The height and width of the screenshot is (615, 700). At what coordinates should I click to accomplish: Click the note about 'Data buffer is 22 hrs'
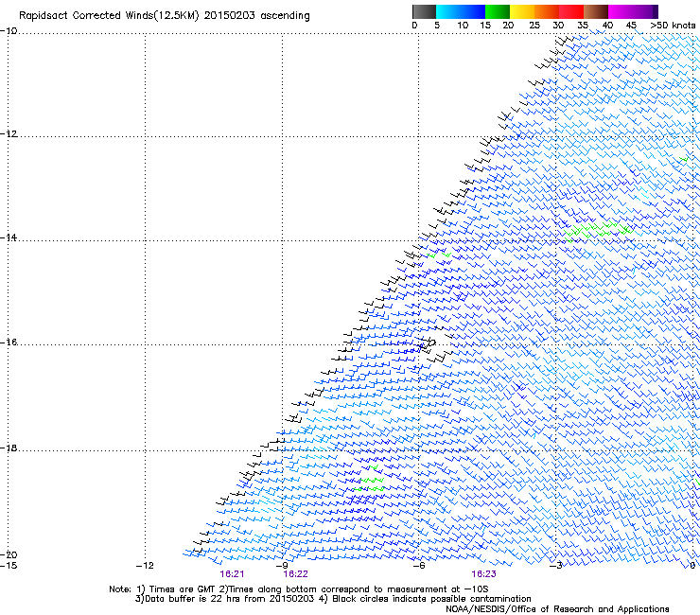[x=224, y=599]
